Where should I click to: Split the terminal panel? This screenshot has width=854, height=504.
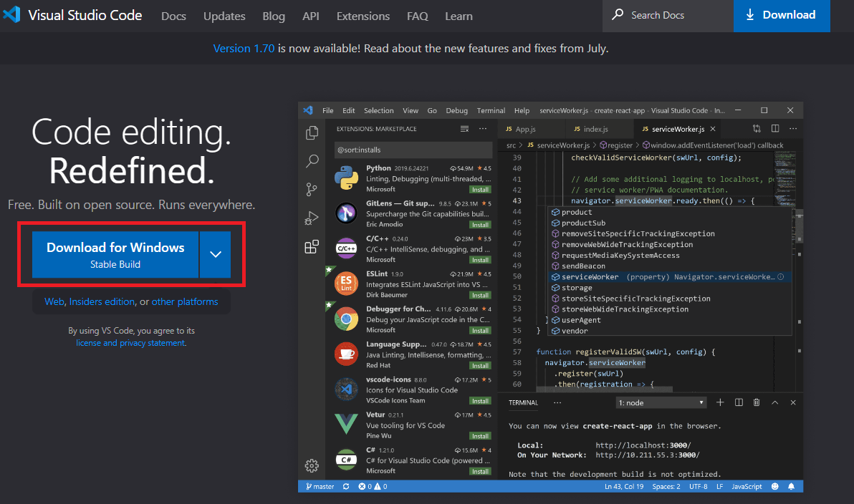[x=739, y=402]
